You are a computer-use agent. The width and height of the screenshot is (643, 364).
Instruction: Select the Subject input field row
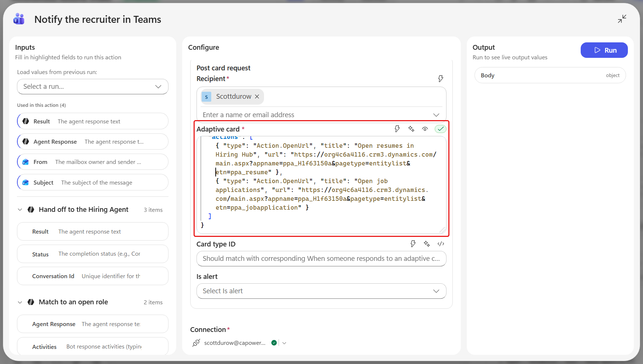click(93, 182)
